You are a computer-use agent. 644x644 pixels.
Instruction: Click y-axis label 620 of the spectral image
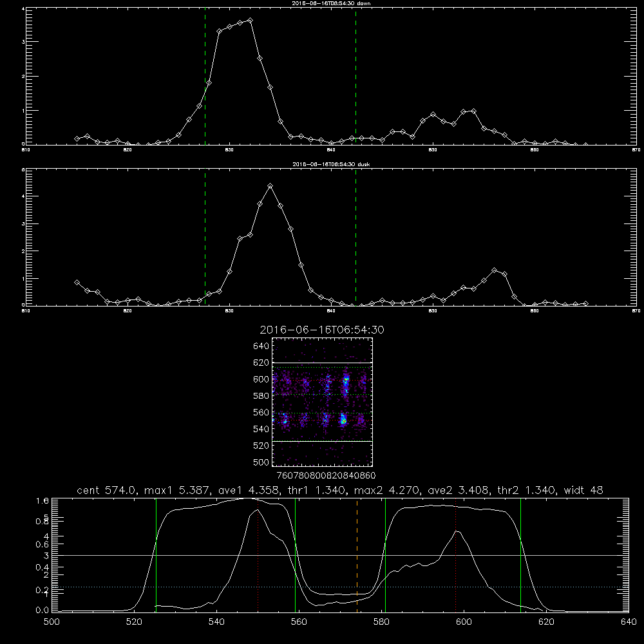261,363
